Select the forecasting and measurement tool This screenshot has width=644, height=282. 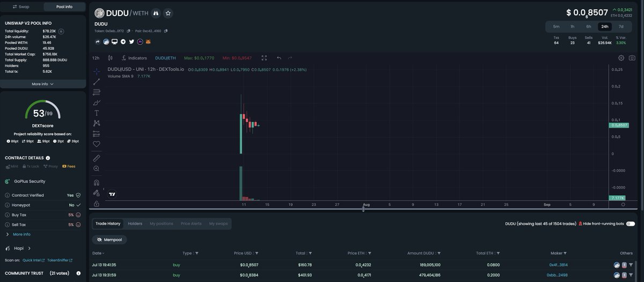click(97, 133)
